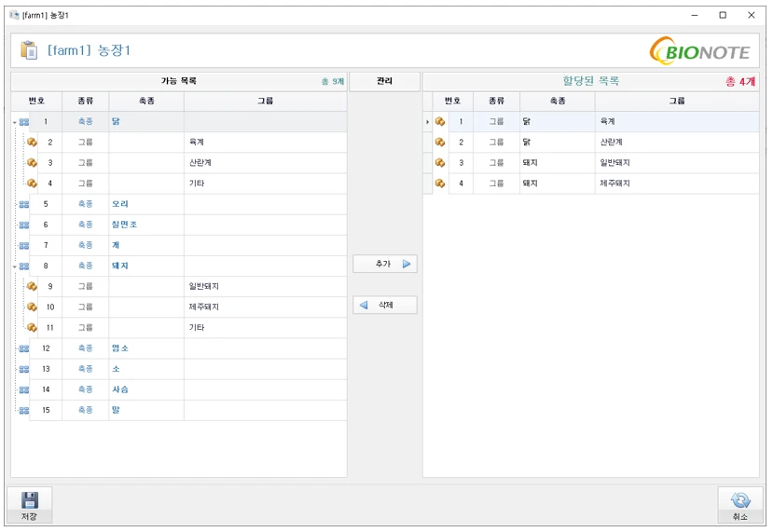Click the BIONOTE logo

[699, 50]
